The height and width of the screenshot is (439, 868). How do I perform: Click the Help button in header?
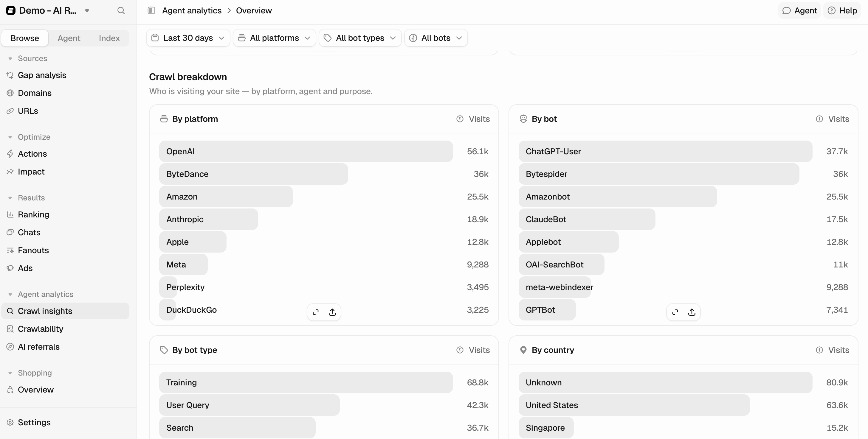coord(842,10)
